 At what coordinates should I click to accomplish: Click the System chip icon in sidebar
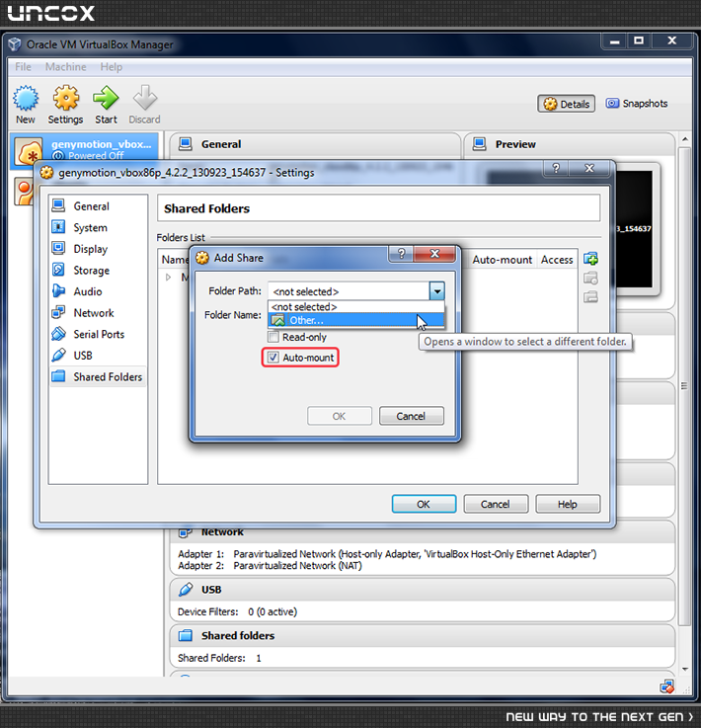click(58, 227)
